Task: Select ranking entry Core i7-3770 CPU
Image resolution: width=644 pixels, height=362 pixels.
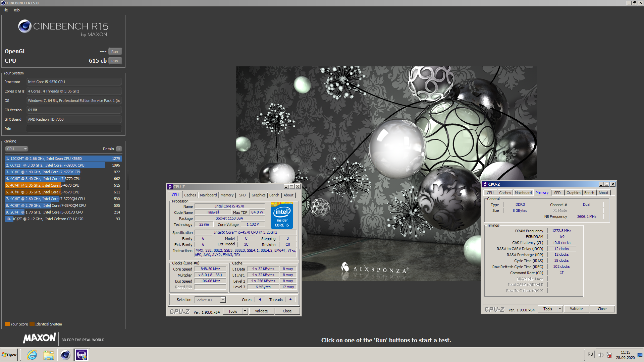Action: pos(63,179)
